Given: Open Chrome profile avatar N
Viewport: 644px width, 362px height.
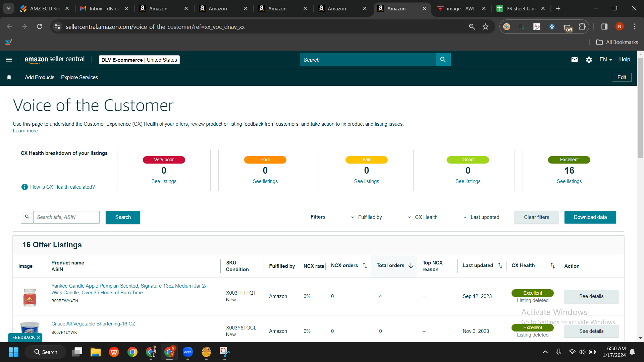Looking at the screenshot, I should point(620,26).
